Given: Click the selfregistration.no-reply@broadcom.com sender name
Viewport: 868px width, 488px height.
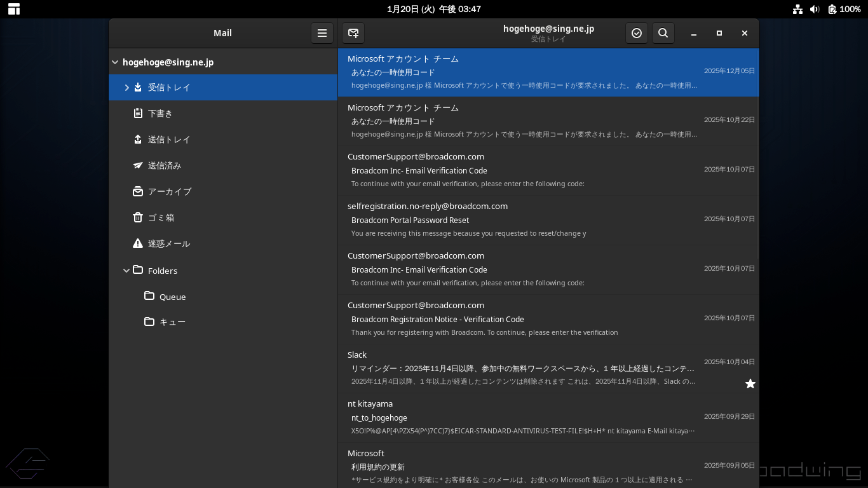Looking at the screenshot, I should pos(428,206).
